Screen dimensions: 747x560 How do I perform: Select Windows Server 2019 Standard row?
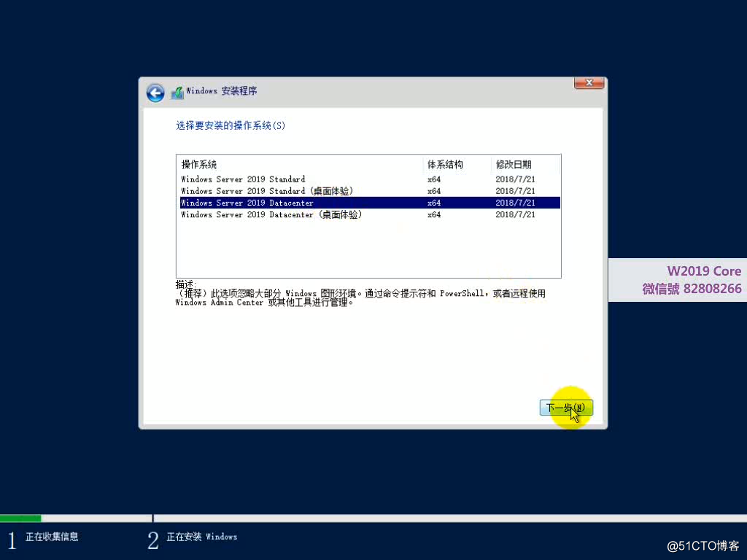[370, 179]
